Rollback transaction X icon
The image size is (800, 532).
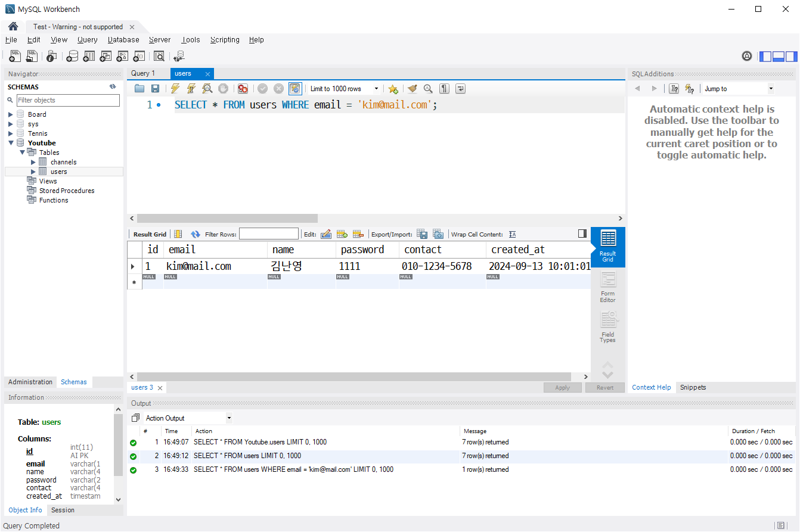tap(278, 89)
